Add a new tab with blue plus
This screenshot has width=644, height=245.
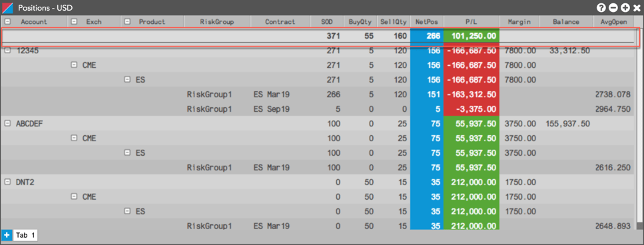click(x=7, y=235)
